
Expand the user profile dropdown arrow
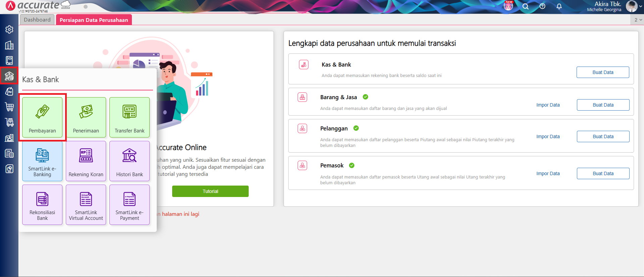tap(640, 6)
